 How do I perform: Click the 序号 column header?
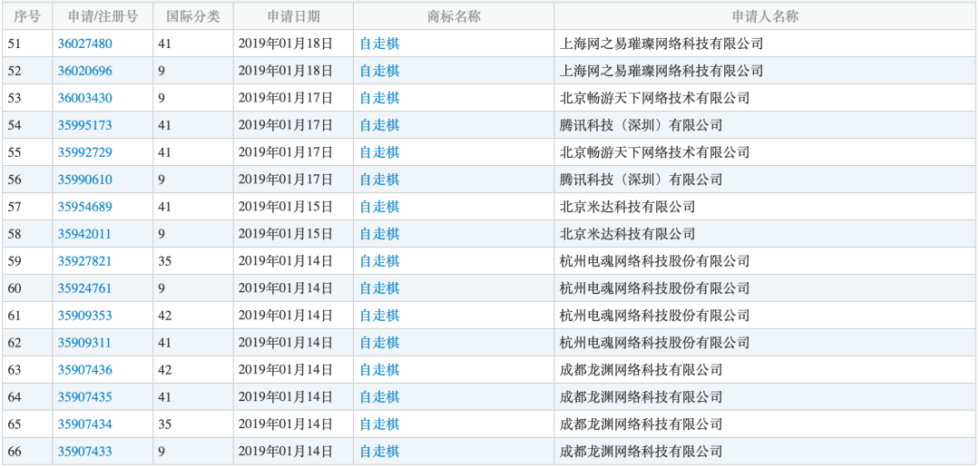point(27,16)
